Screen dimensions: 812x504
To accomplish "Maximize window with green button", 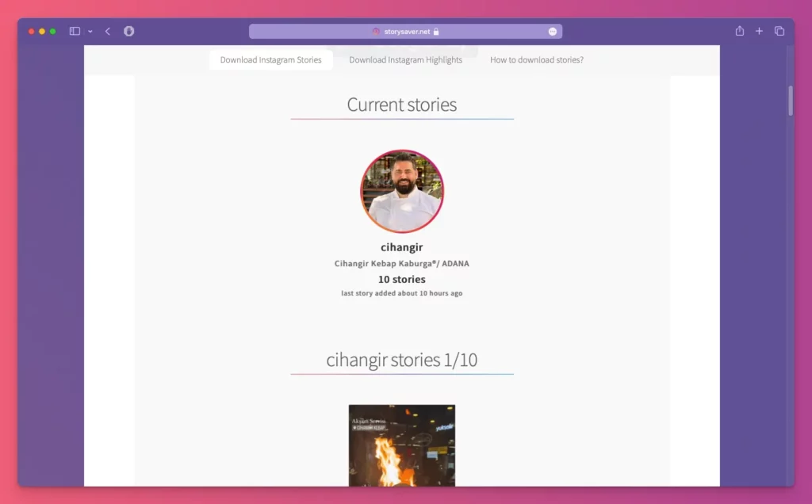I will click(53, 32).
